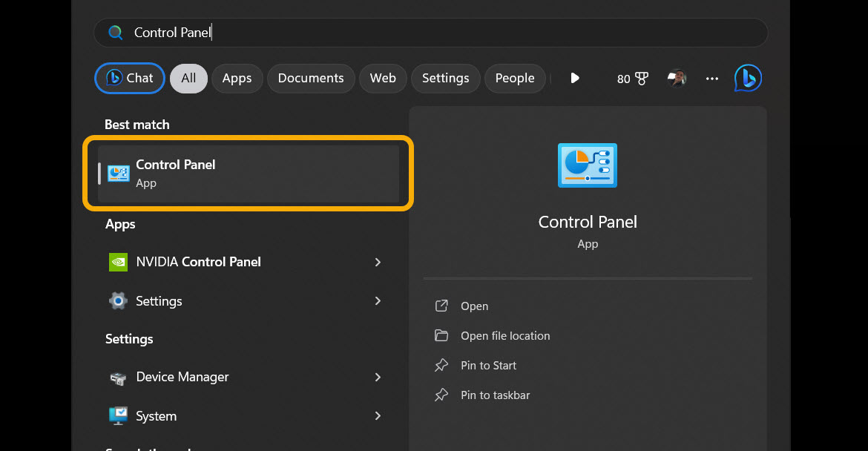Click the Microsoft Rewards medal icon
Viewport: 868px width, 451px height.
tap(642, 78)
